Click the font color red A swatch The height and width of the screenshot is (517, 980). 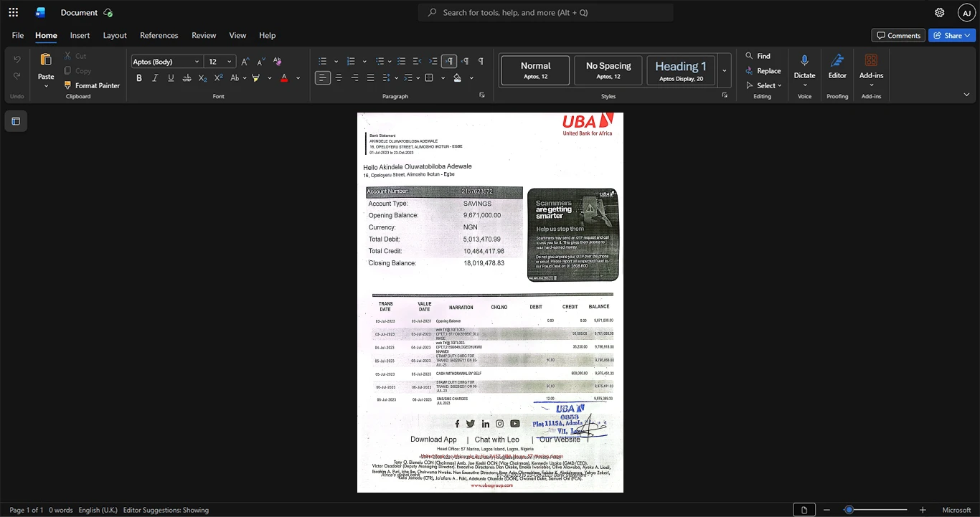click(x=284, y=77)
